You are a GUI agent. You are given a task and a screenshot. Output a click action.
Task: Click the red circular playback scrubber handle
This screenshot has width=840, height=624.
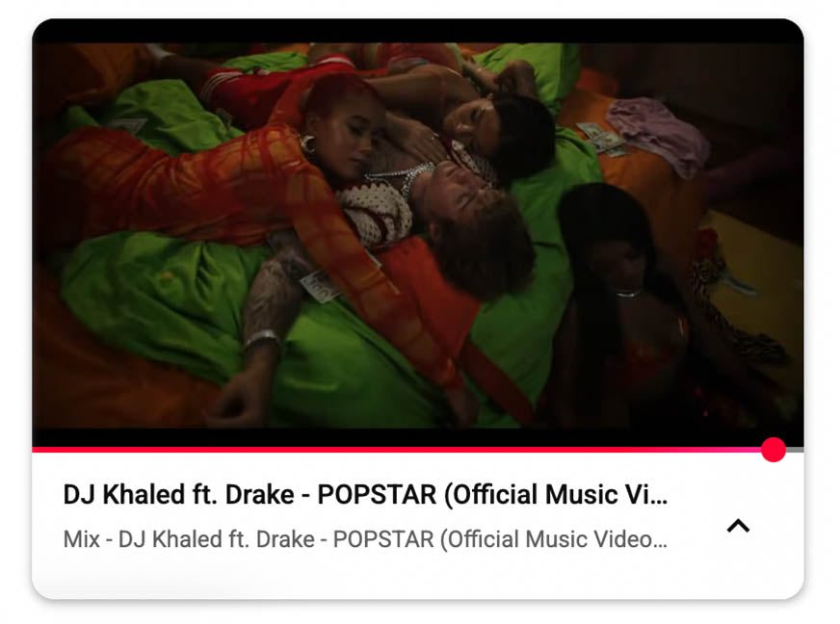[773, 450]
